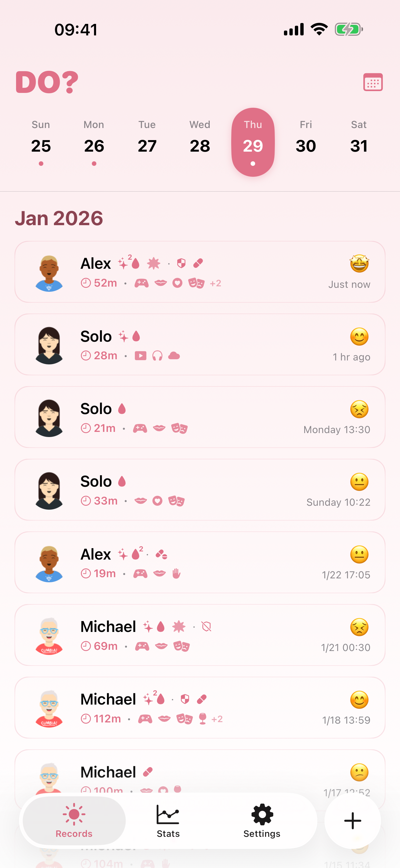Tap the no-protection shield icon on Michael 69m

pyautogui.click(x=206, y=627)
